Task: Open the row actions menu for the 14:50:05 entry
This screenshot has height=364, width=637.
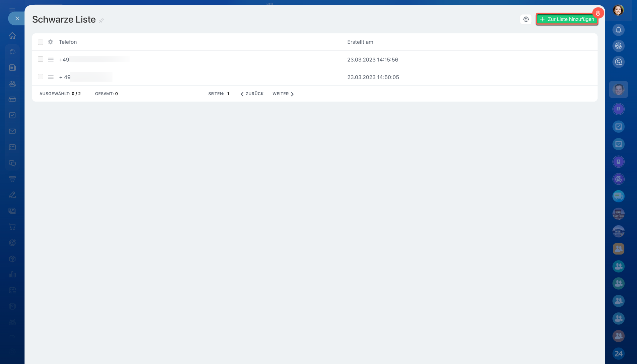Action: point(51,77)
